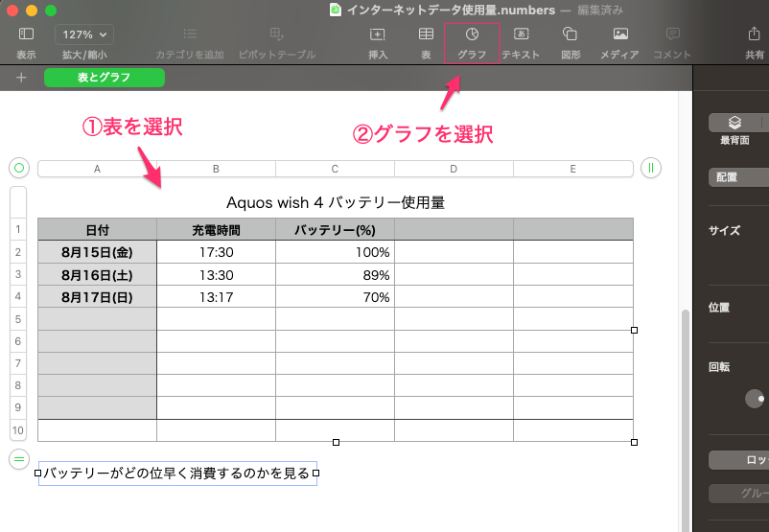The height and width of the screenshot is (532, 769).
Task: Click the コメント comment icon
Action: [x=672, y=34]
